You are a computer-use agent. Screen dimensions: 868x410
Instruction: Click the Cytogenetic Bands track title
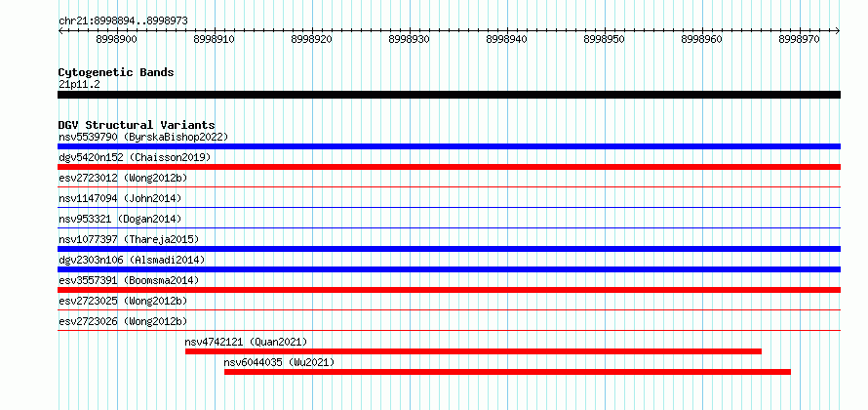pyautogui.click(x=116, y=72)
